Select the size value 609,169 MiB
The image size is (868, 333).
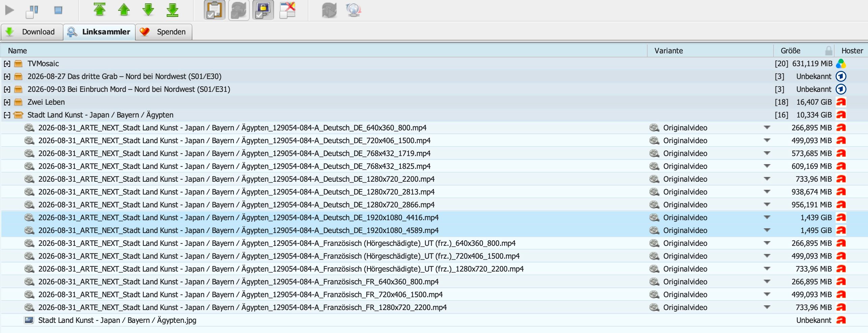point(812,166)
